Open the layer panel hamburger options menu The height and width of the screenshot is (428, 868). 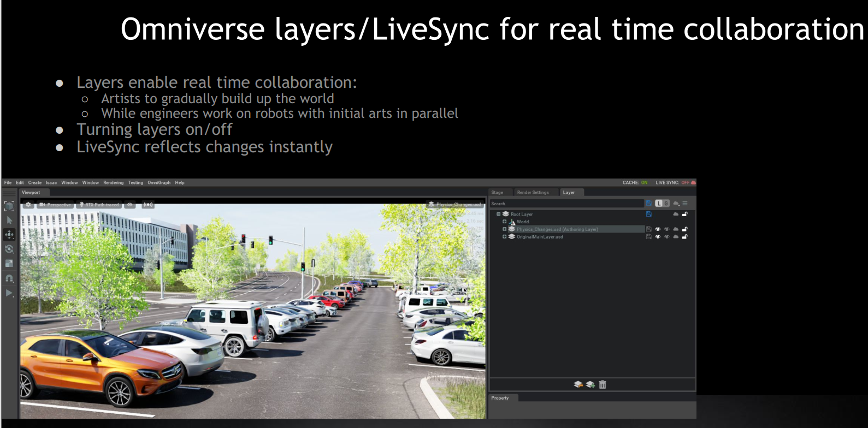(x=684, y=203)
